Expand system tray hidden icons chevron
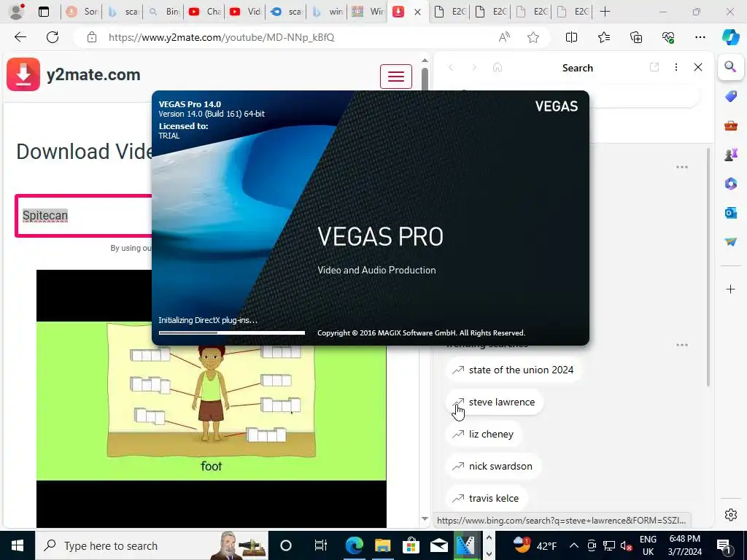747x560 pixels. tap(573, 545)
